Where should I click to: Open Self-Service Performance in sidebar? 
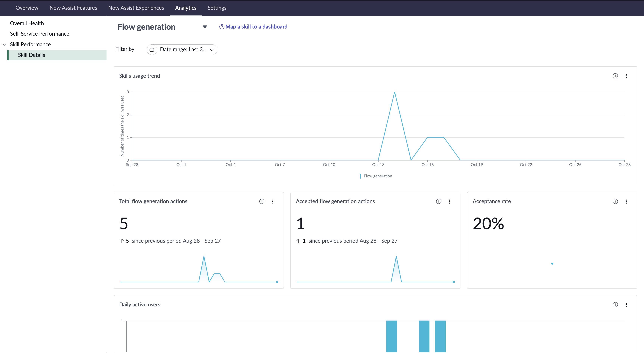coord(40,34)
